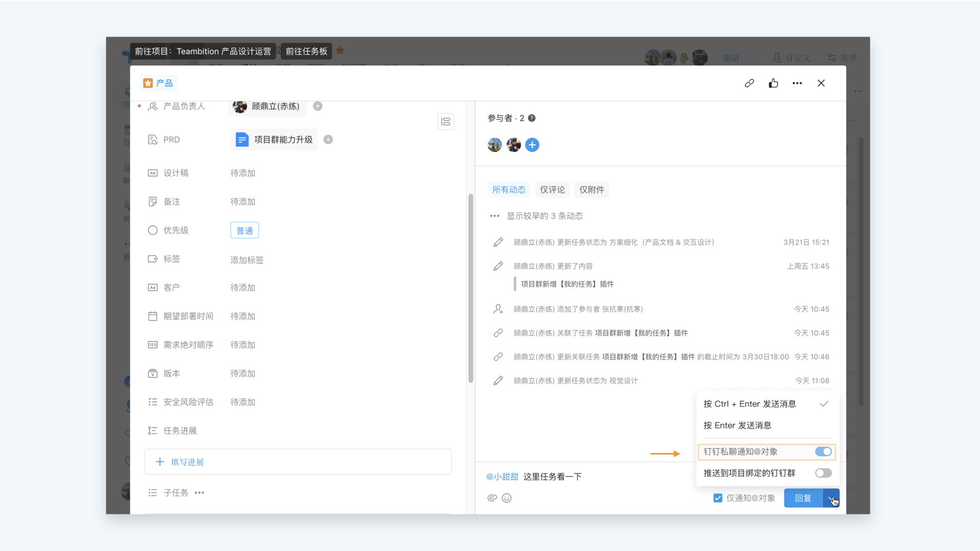Click the 回复 button
980x551 pixels.
(x=803, y=498)
